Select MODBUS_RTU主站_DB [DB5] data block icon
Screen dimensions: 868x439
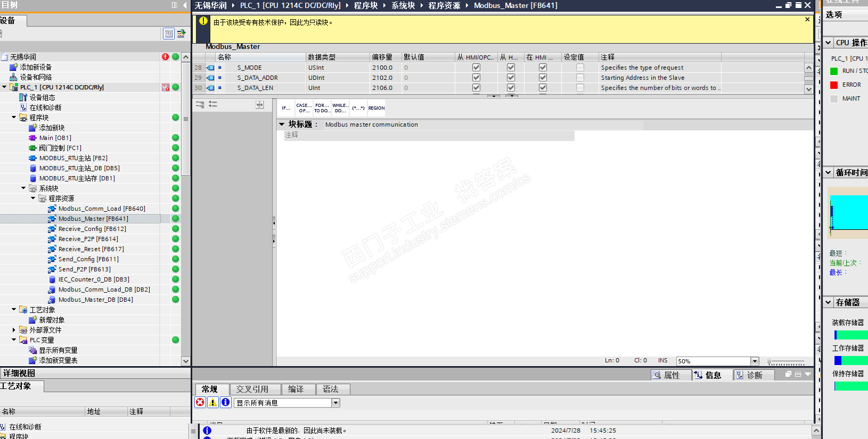click(33, 168)
